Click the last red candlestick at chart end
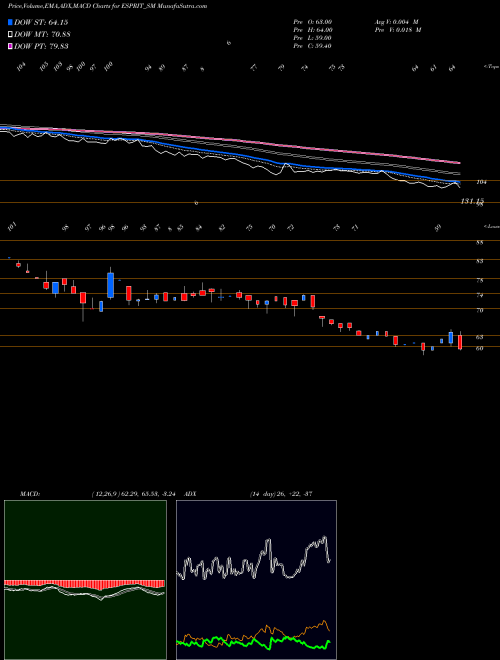This screenshot has height=660, width=500. (460, 342)
